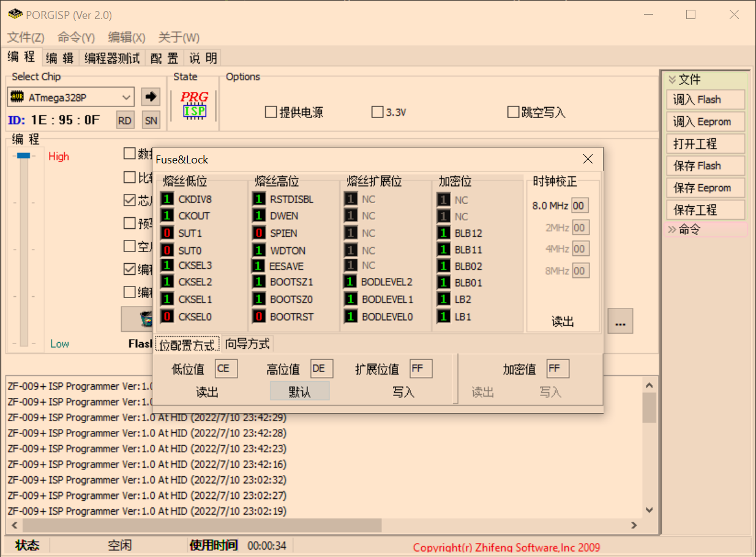Image resolution: width=756 pixels, height=557 pixels.
Task: Toggle the SUT1 fuse bit
Action: [x=167, y=233]
